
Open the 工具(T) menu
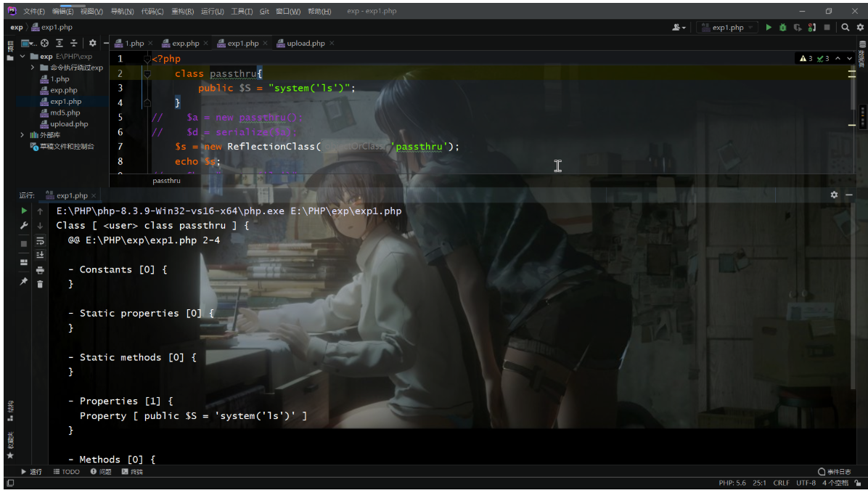(242, 11)
